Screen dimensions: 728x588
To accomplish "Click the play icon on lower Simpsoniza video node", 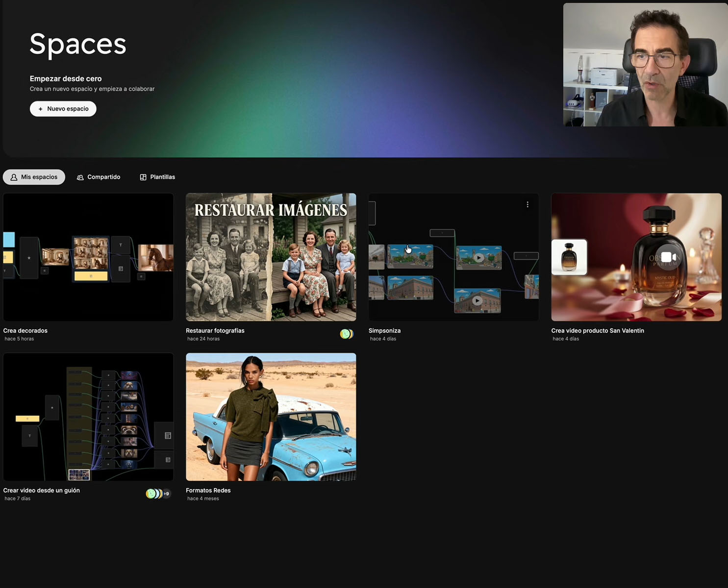I will [x=477, y=301].
